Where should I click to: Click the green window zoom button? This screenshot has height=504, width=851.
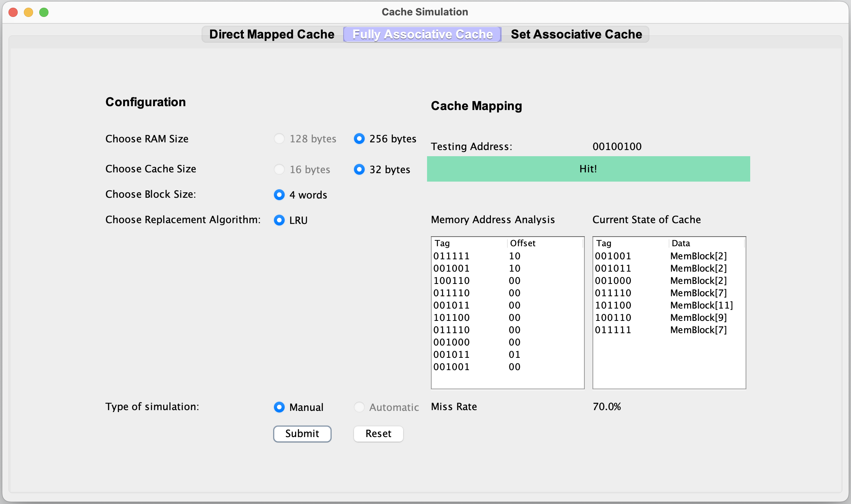tap(44, 12)
